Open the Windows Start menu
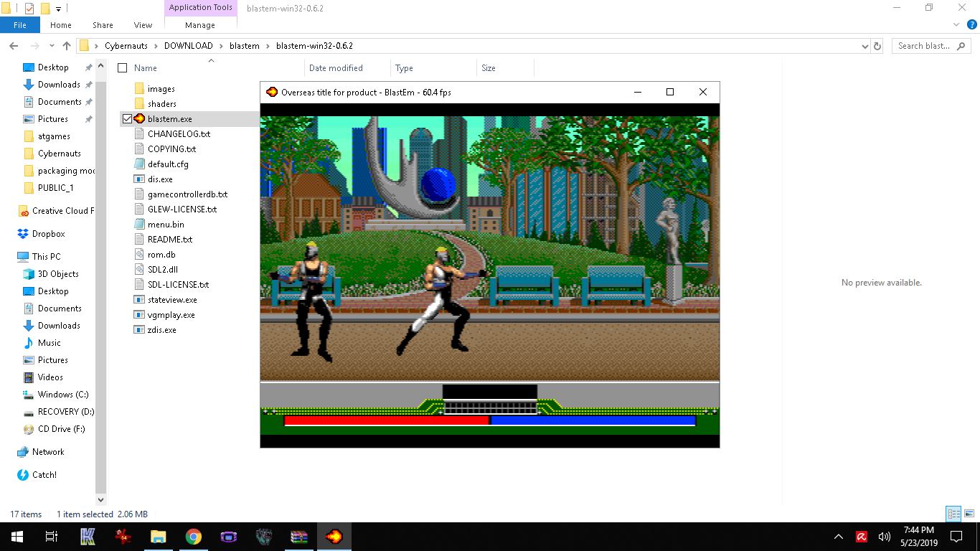This screenshot has width=980, height=551. [x=17, y=536]
